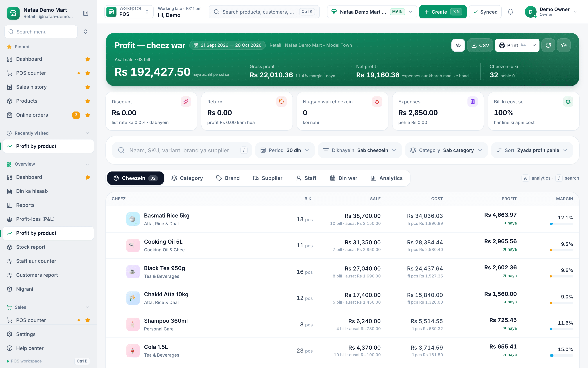The height and width of the screenshot is (368, 588).
Task: Unpin the Sales history star
Action: 88,87
